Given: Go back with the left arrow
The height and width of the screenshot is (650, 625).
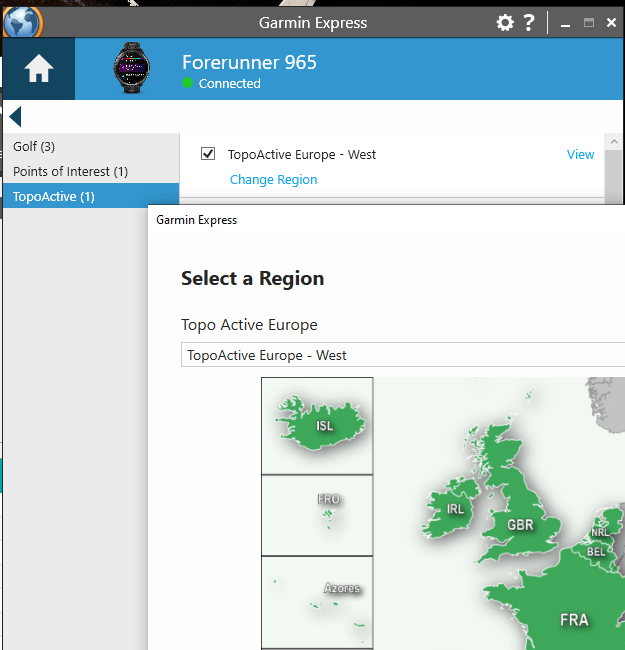Looking at the screenshot, I should coord(15,116).
